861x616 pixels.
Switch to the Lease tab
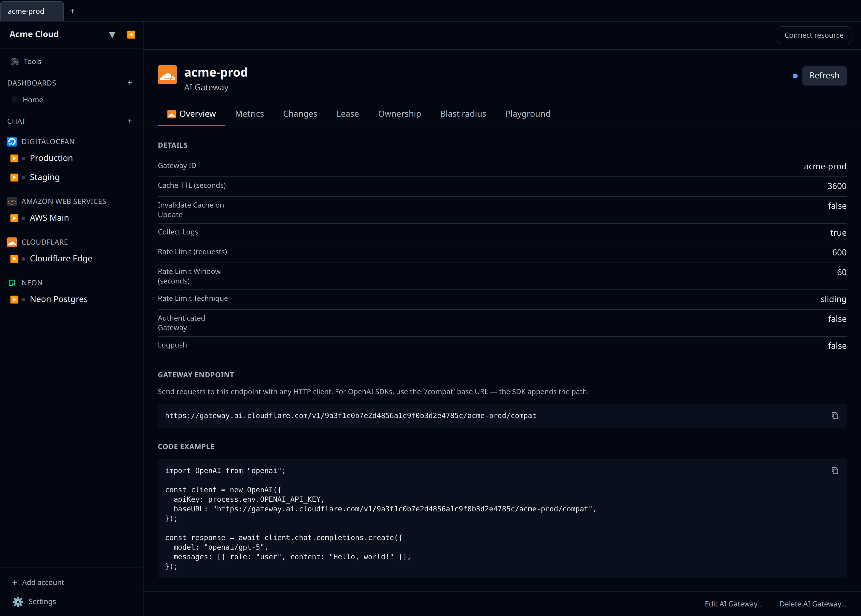tap(348, 114)
